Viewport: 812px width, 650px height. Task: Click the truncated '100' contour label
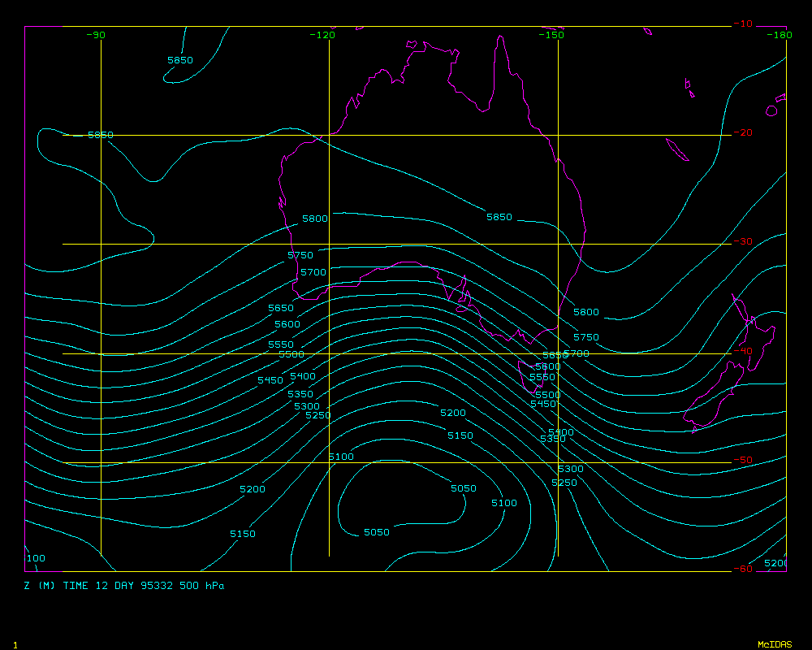click(x=36, y=558)
